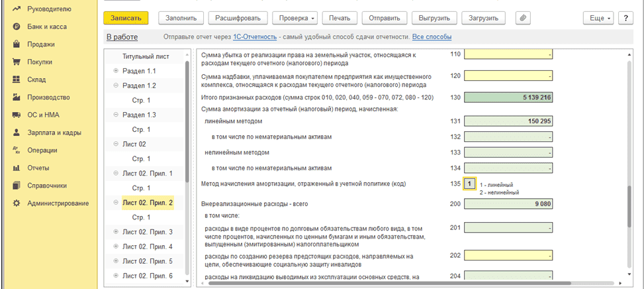Open the Все способы link
Viewport: 644px width, 289px height.
[x=432, y=37]
